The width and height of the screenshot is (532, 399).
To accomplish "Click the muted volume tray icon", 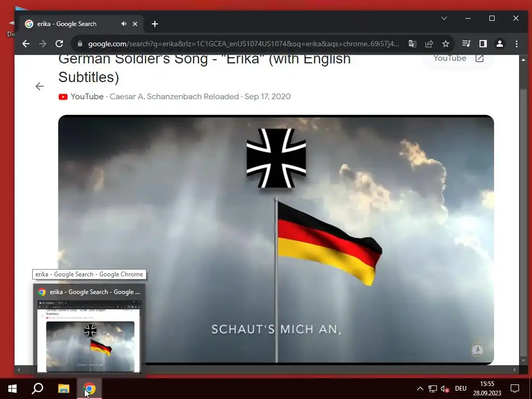I will pyautogui.click(x=445, y=389).
